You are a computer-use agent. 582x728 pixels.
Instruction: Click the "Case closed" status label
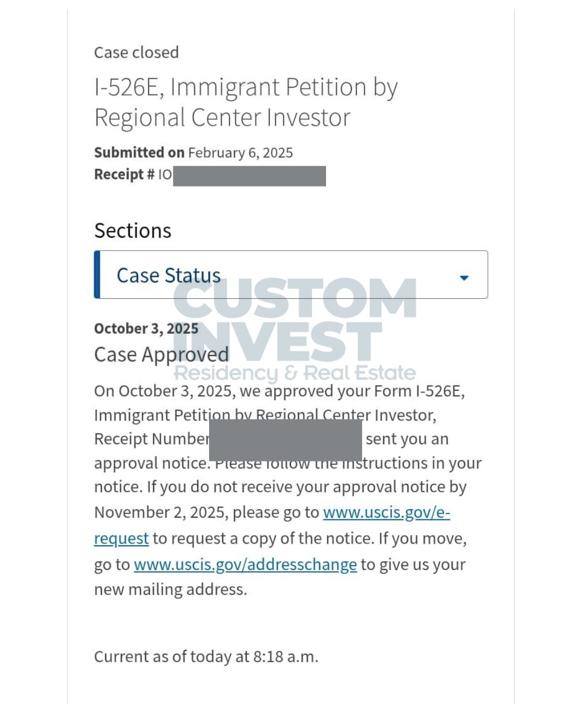coord(136,52)
